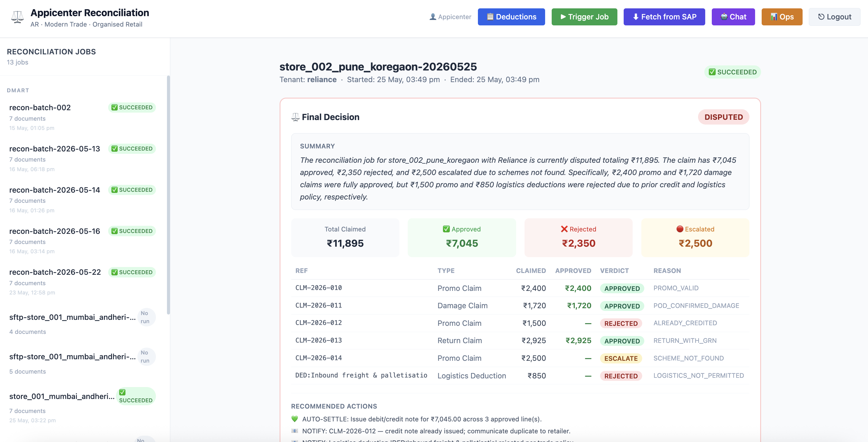The height and width of the screenshot is (442, 868).
Task: Start a new run with Trigger Job
Action: 584,17
